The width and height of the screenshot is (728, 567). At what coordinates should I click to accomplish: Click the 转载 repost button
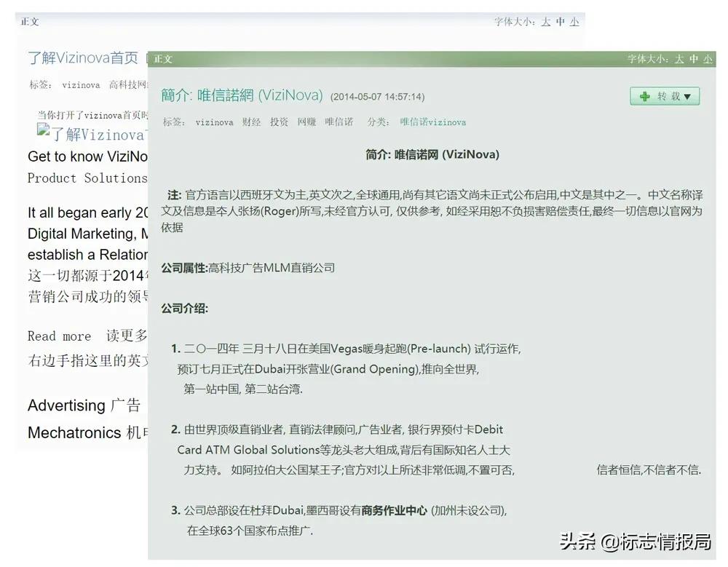click(x=668, y=95)
